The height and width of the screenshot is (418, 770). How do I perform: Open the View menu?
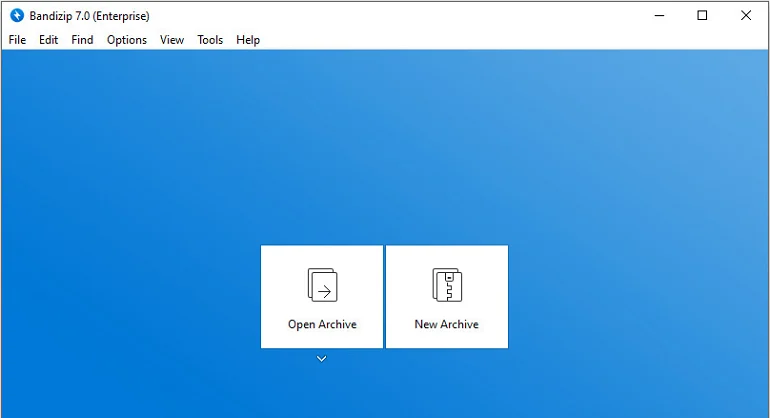click(x=172, y=40)
